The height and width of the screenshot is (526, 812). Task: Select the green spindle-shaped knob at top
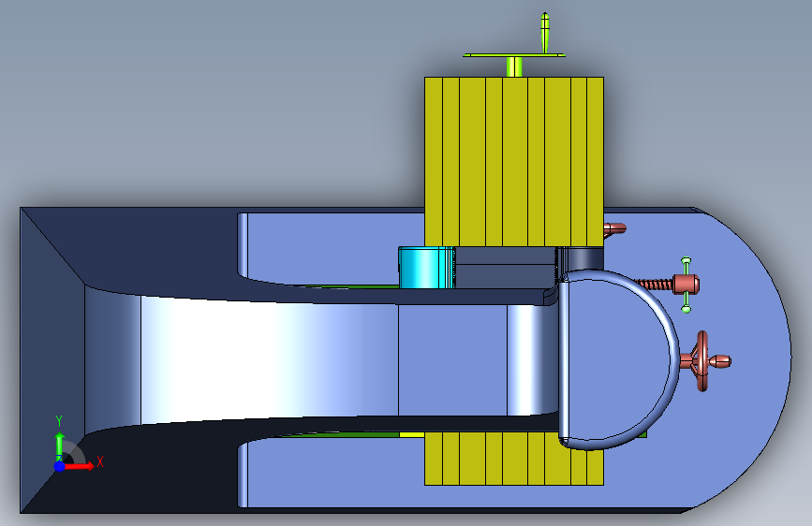click(545, 33)
